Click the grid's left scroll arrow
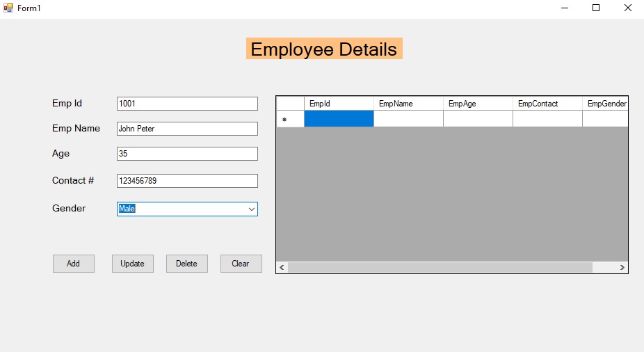This screenshot has width=644, height=352. [282, 267]
